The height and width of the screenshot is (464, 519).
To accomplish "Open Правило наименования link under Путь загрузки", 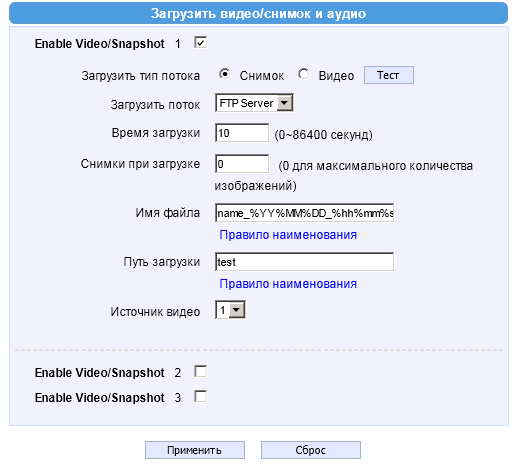I will (288, 284).
